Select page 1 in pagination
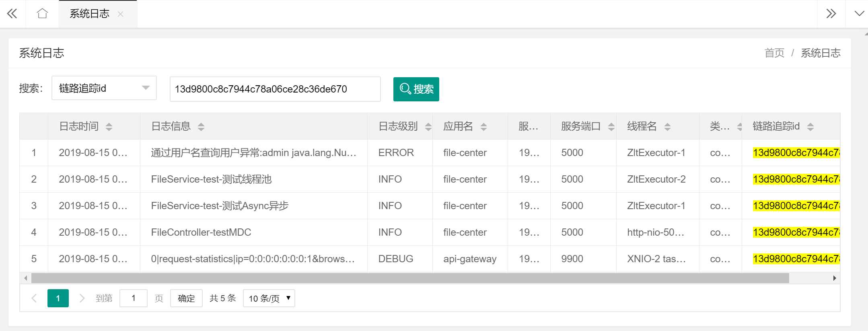This screenshot has height=331, width=868. coord(58,298)
